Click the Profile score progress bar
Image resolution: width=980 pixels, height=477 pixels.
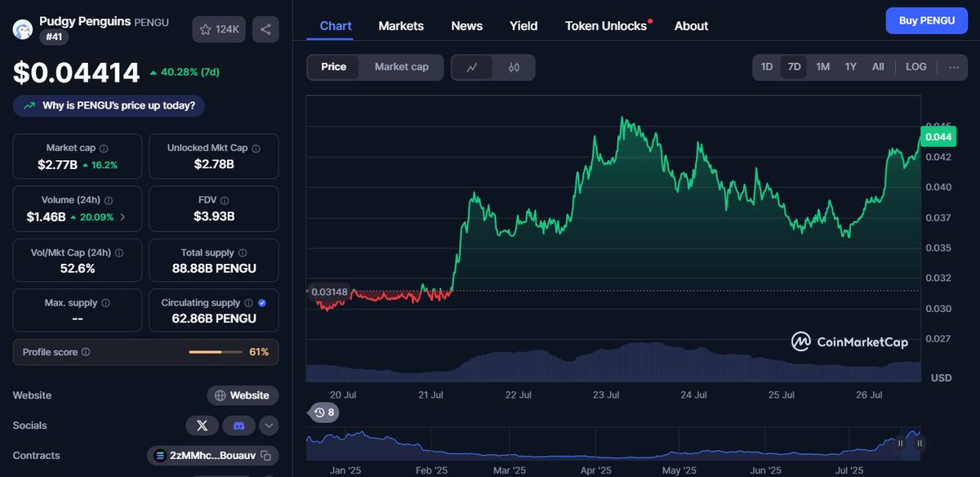[x=216, y=352]
